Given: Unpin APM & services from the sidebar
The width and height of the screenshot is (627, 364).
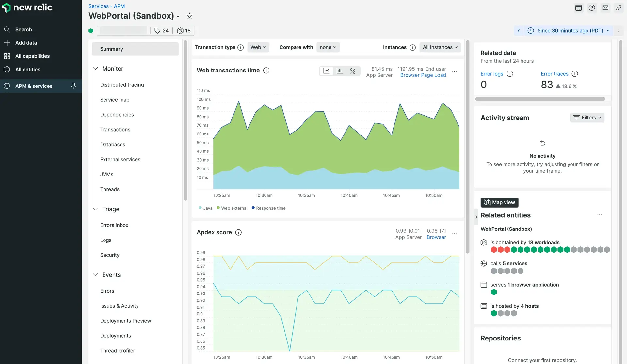Looking at the screenshot, I should click(73, 86).
